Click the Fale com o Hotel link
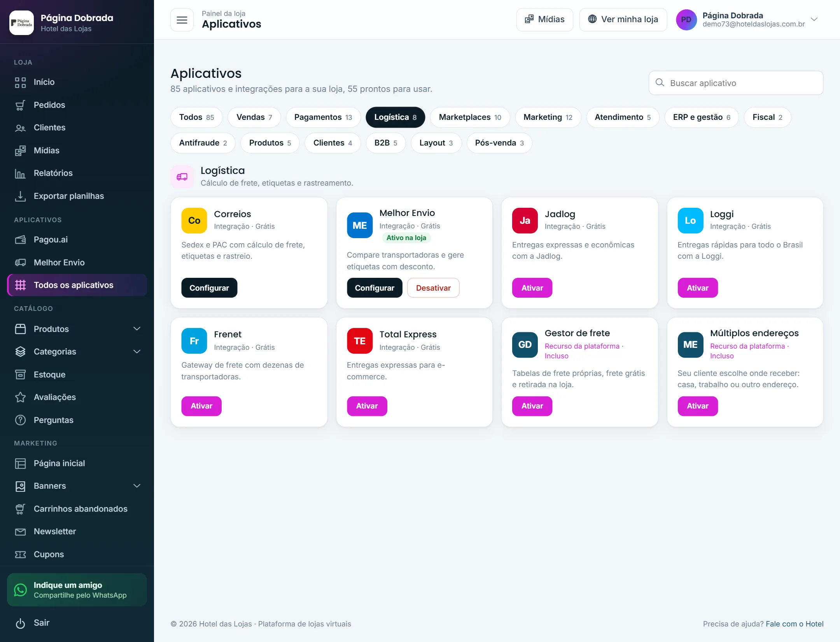 click(794, 624)
